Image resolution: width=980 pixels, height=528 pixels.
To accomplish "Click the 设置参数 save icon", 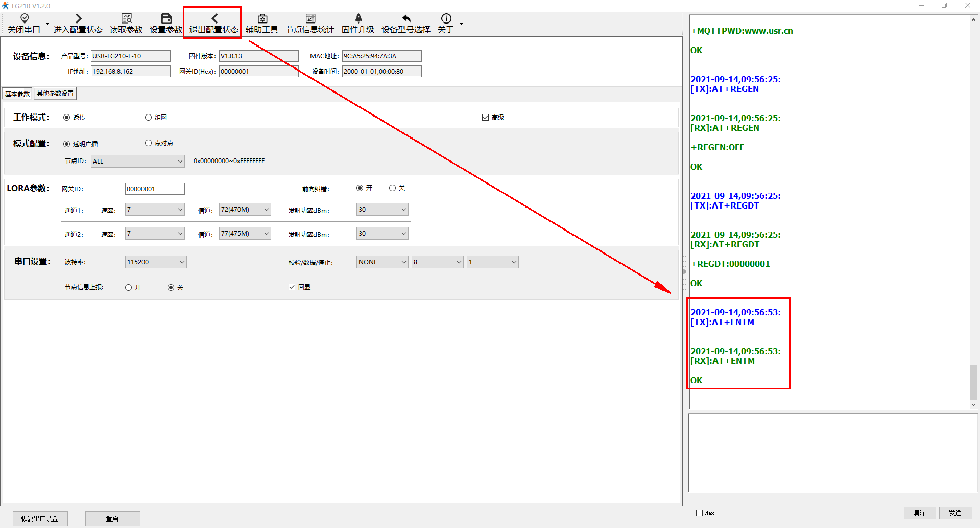I will pos(166,19).
